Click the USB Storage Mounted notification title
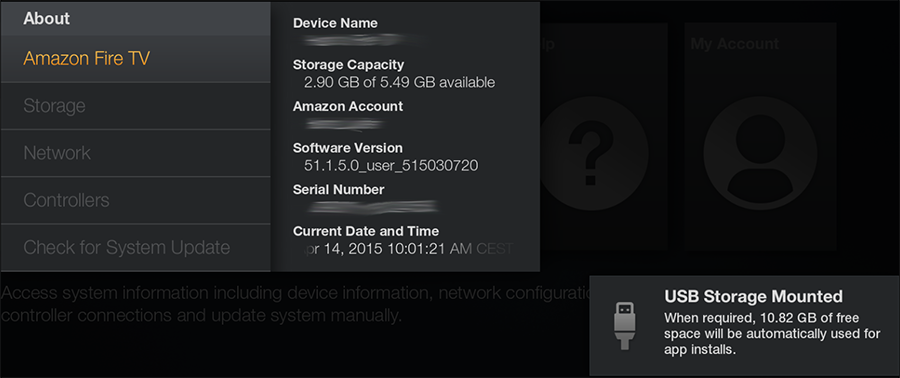This screenshot has width=900, height=378. [x=753, y=297]
